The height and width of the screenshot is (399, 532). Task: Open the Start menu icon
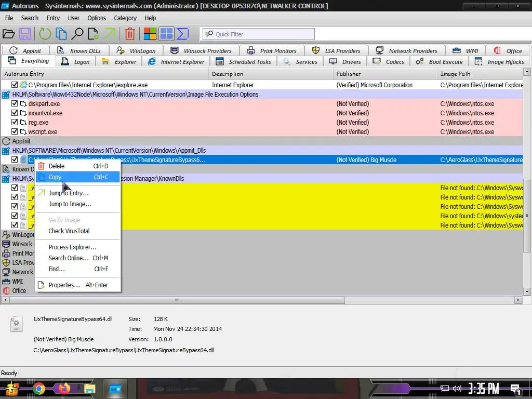[12, 389]
